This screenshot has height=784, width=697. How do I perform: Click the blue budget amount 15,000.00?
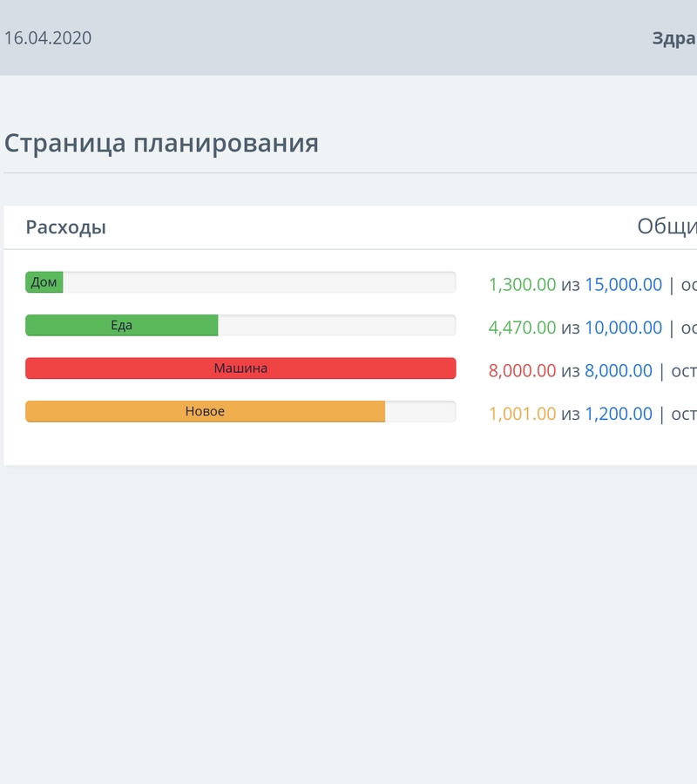(x=623, y=285)
